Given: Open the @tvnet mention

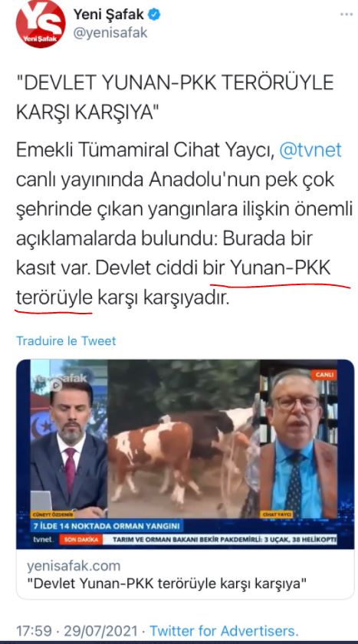Looking at the screenshot, I should click(310, 149).
